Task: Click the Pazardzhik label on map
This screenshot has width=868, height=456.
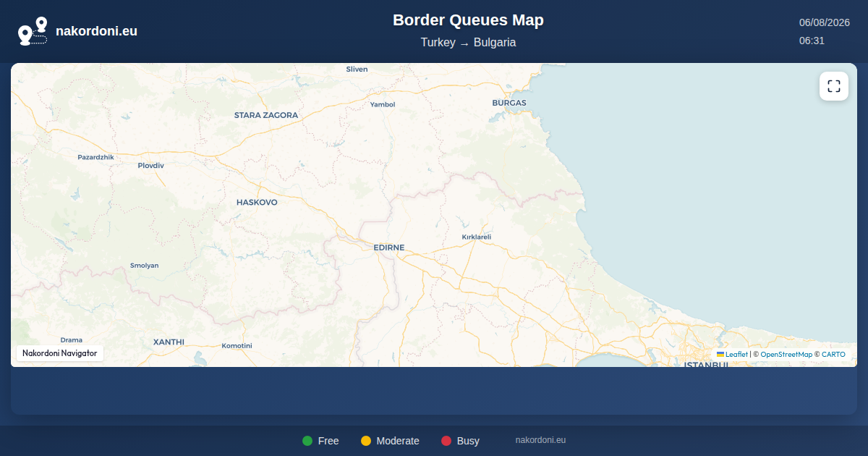Action: [x=95, y=157]
